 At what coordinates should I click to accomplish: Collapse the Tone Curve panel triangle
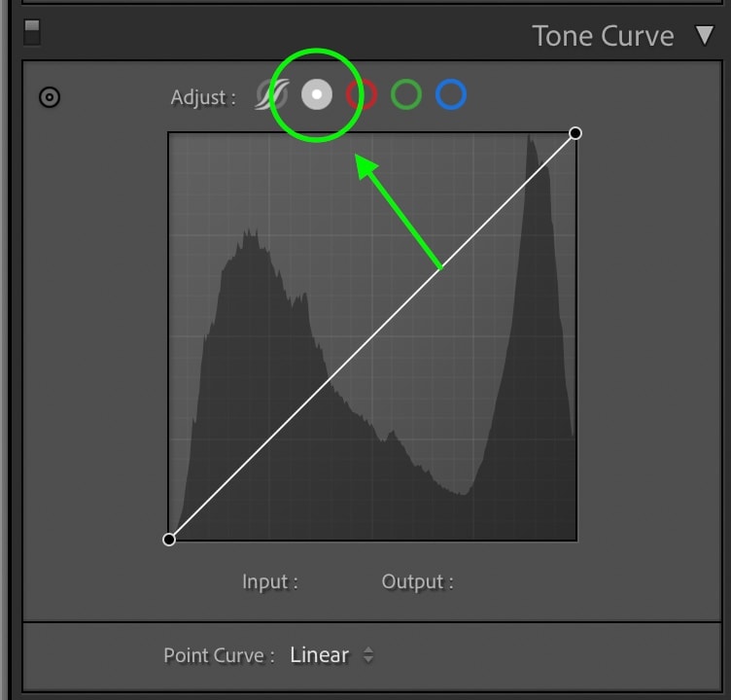coord(704,35)
